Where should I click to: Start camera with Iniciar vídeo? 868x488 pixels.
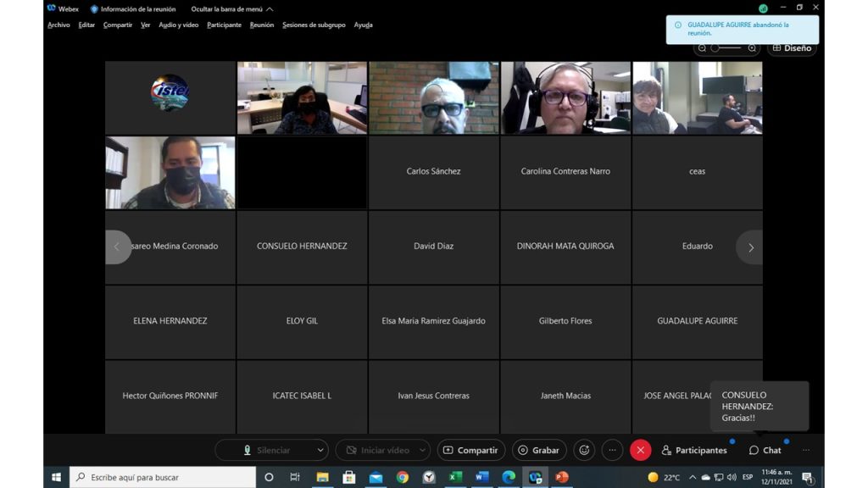[377, 451]
